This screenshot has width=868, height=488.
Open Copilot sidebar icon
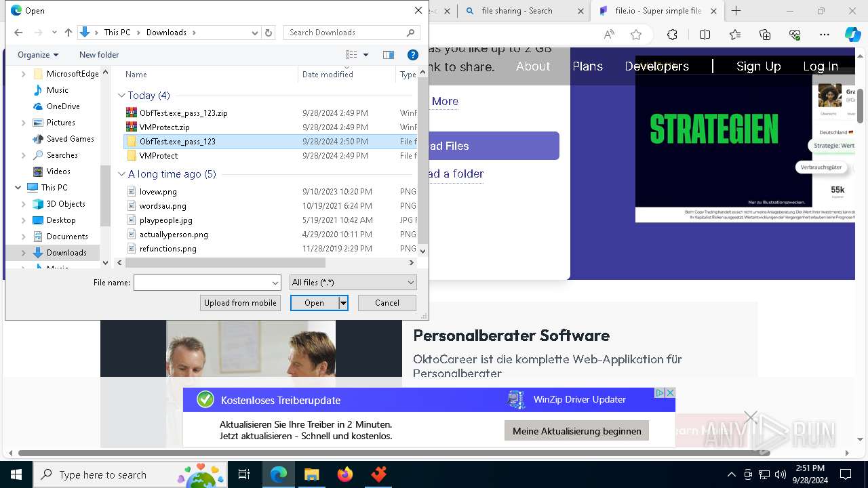852,35
